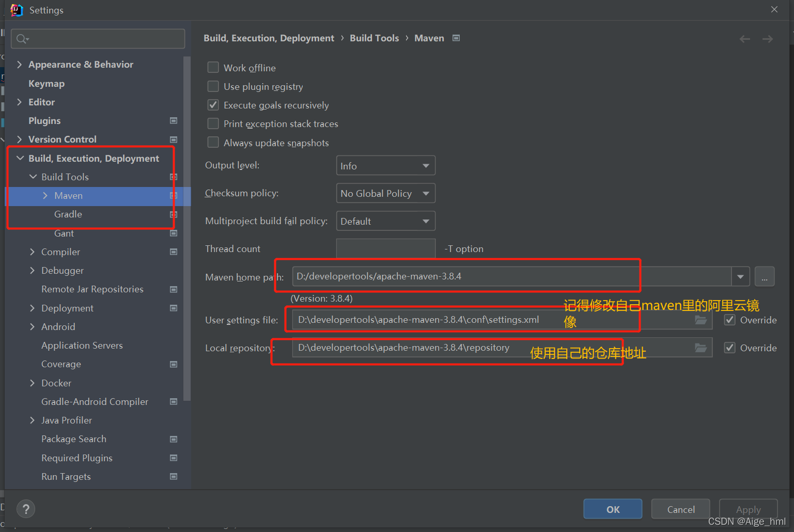
Task: Click project-level icon beside Deployment
Action: pos(174,308)
